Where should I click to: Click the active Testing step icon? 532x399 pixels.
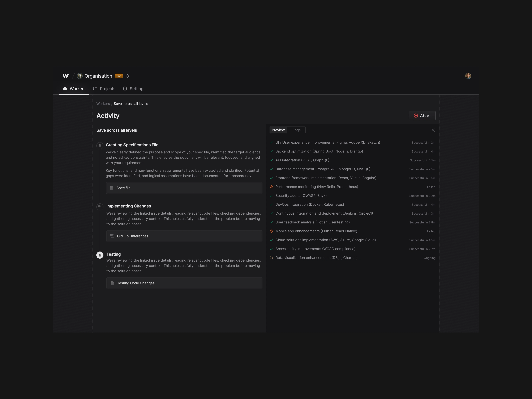coord(100,255)
